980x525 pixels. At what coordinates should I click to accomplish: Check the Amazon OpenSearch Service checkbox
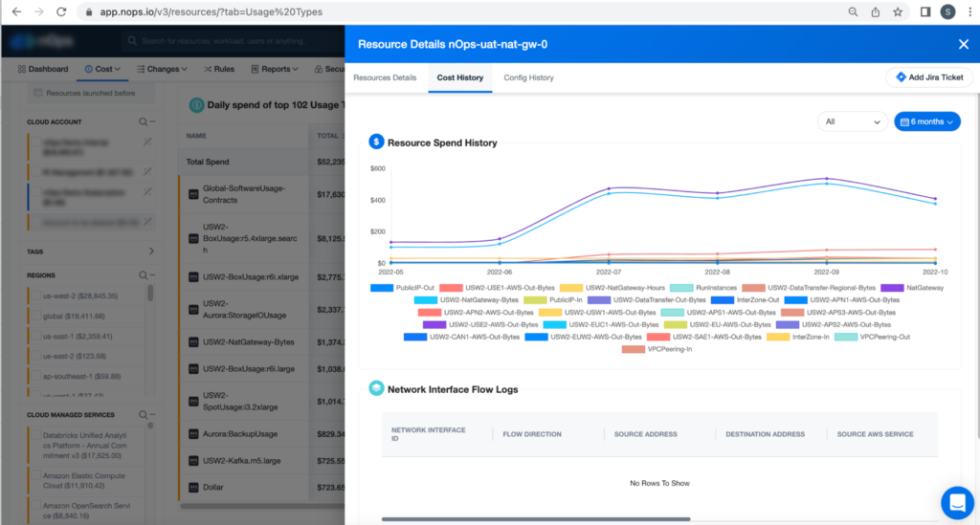(x=36, y=506)
